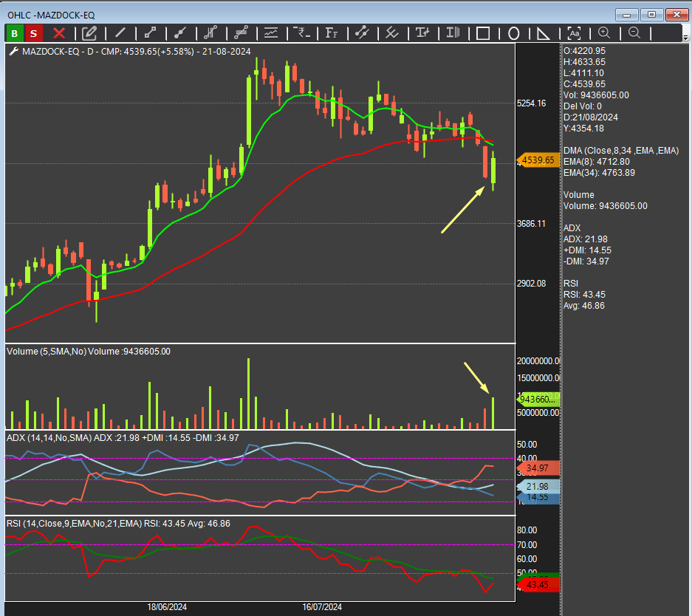Screen dimensions: 692x616
Task: Select the rupee price level tool
Action: (x=302, y=33)
